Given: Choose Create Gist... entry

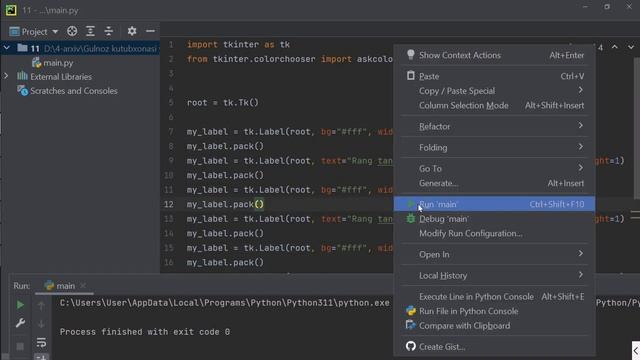Looking at the screenshot, I should (494, 347).
